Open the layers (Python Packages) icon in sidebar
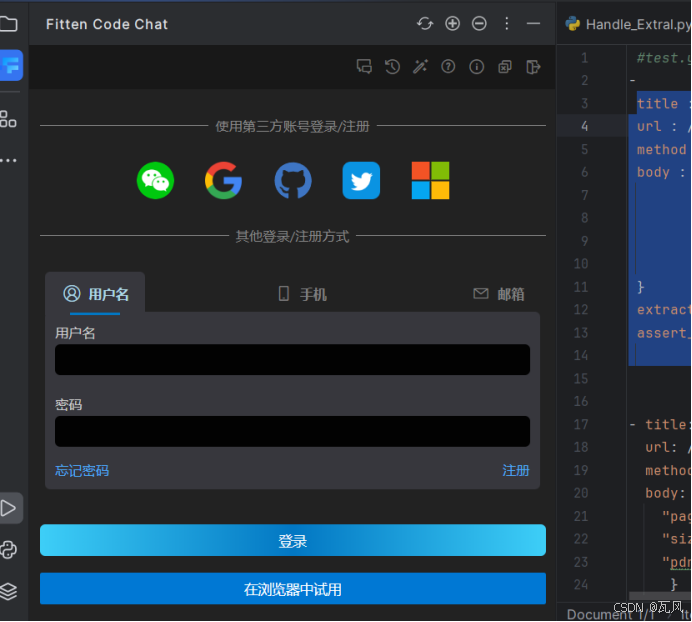This screenshot has width=692, height=622. [x=8, y=591]
